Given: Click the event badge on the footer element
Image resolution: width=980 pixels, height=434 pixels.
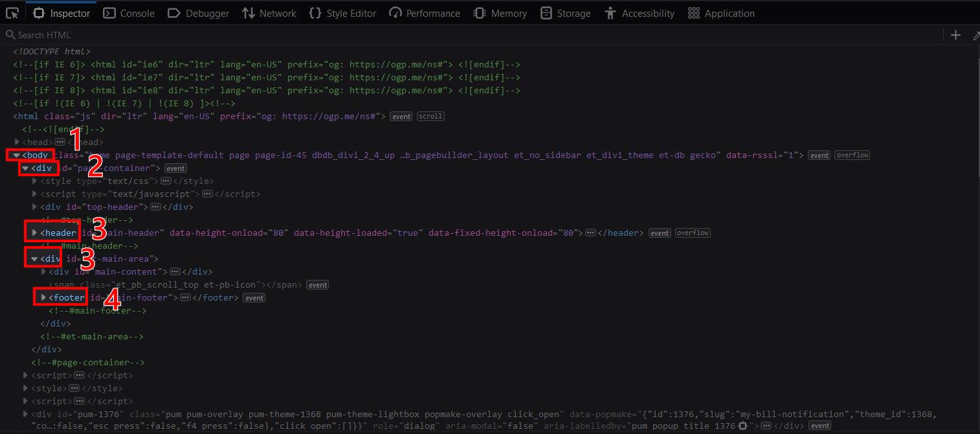Looking at the screenshot, I should (x=254, y=298).
